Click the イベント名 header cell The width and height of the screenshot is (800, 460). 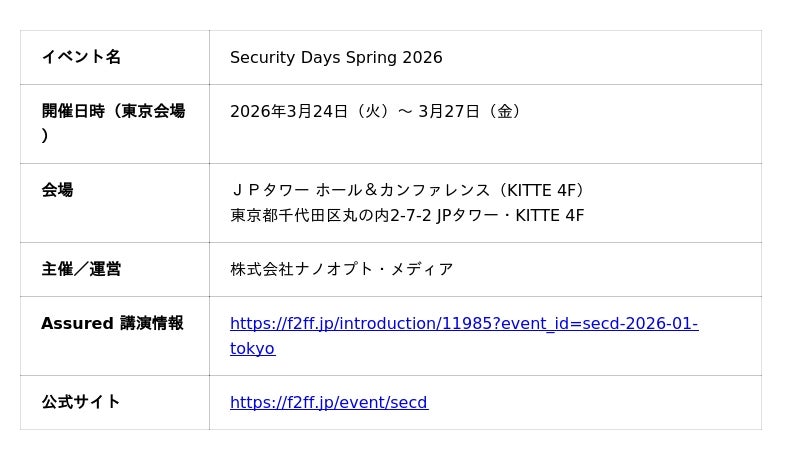81,57
